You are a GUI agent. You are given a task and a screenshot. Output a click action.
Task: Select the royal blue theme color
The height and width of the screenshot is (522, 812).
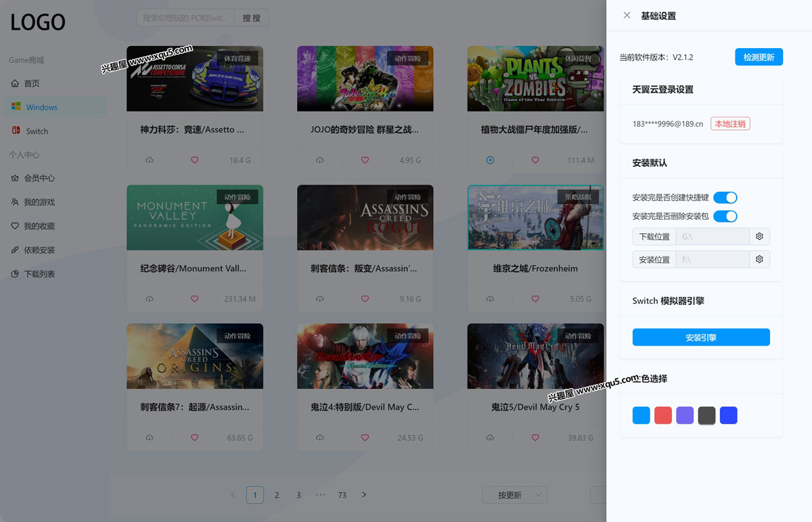click(728, 415)
